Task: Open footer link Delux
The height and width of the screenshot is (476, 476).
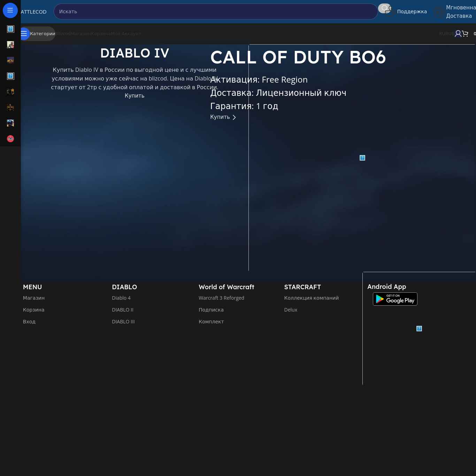Action: coord(291,310)
